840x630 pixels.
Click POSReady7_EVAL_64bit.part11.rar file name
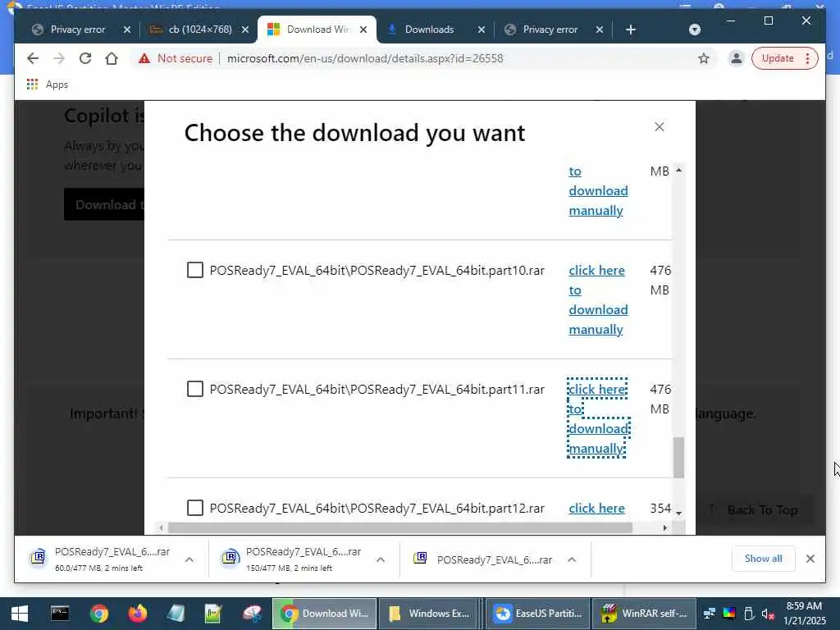[x=377, y=390]
